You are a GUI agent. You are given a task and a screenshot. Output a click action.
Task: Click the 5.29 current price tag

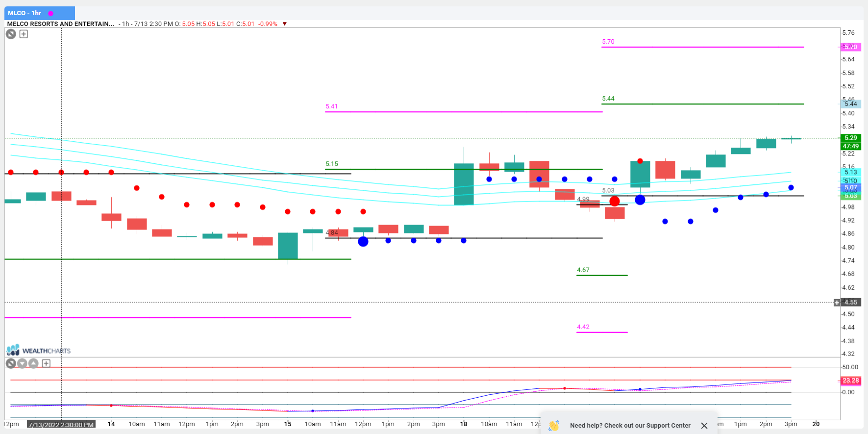pos(851,138)
